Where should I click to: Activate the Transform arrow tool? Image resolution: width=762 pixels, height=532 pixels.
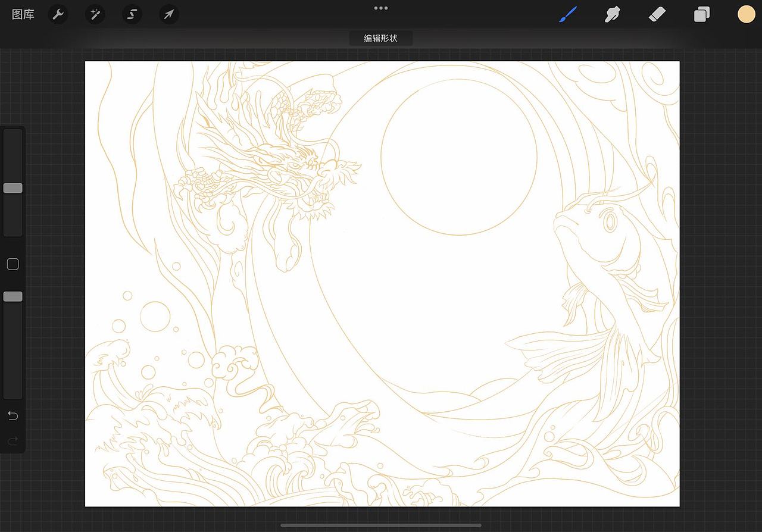(x=169, y=14)
